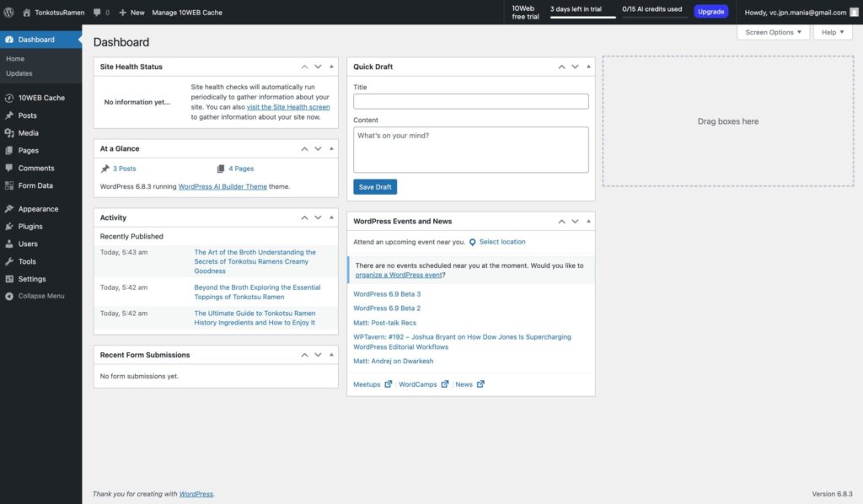The height and width of the screenshot is (504, 863).
Task: Move the Activity panel down
Action: (318, 217)
